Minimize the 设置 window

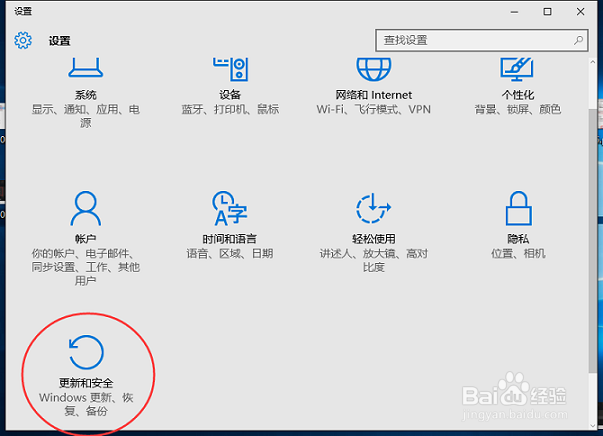tap(514, 12)
